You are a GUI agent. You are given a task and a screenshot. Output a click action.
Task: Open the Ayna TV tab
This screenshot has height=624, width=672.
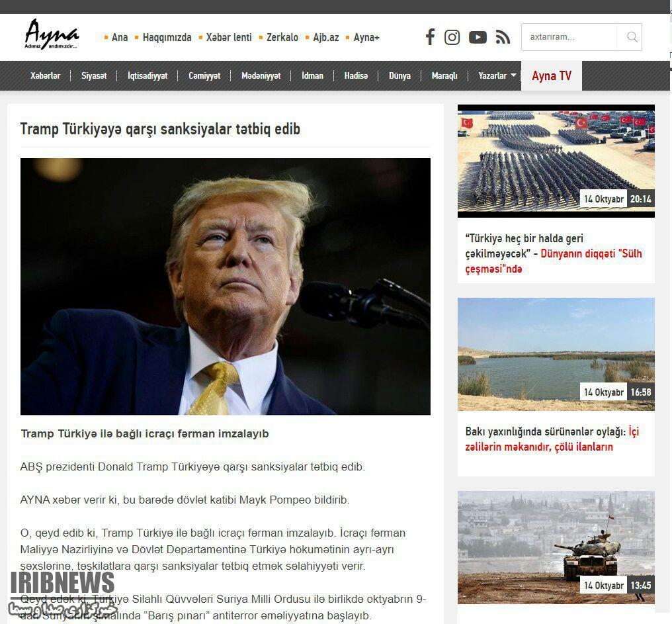click(x=551, y=76)
